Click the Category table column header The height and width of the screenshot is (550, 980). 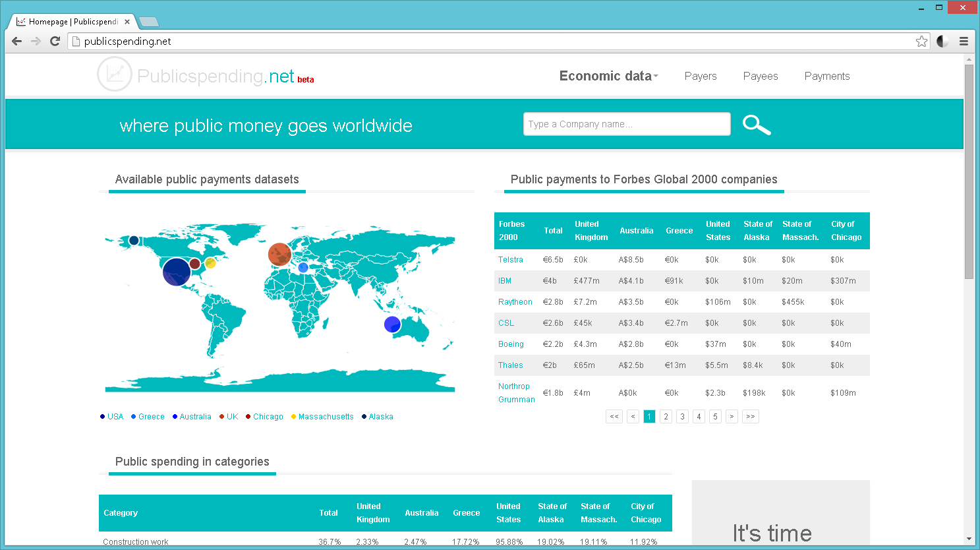[x=121, y=513]
